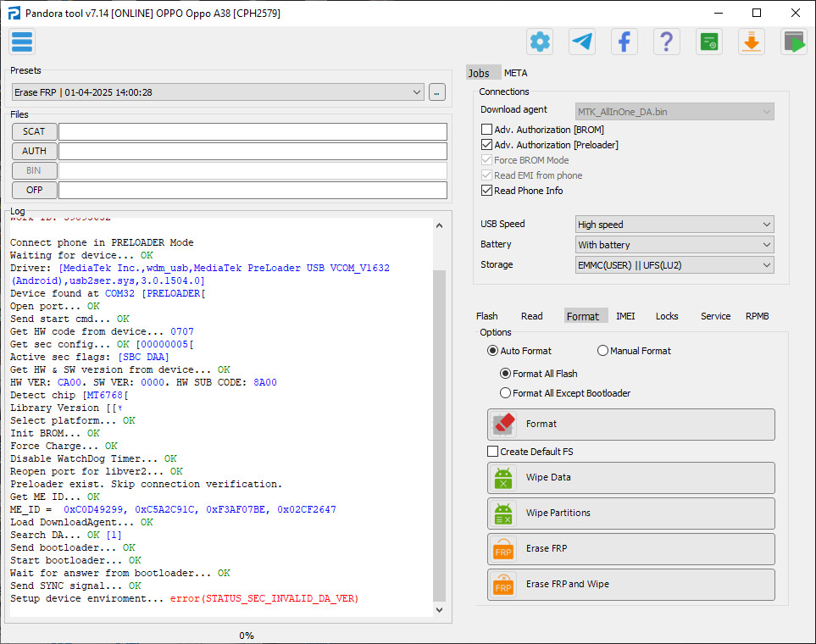The height and width of the screenshot is (644, 816).
Task: Click the MT6768 chip text in log
Action: pyautogui.click(x=104, y=395)
